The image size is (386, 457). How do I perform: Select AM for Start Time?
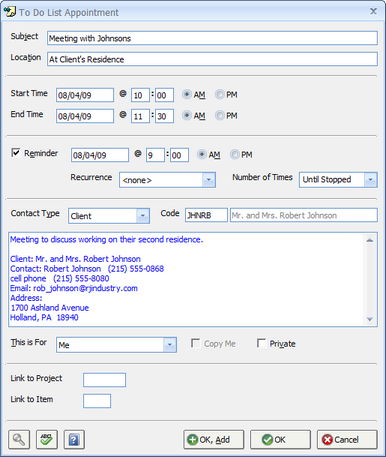coord(187,95)
